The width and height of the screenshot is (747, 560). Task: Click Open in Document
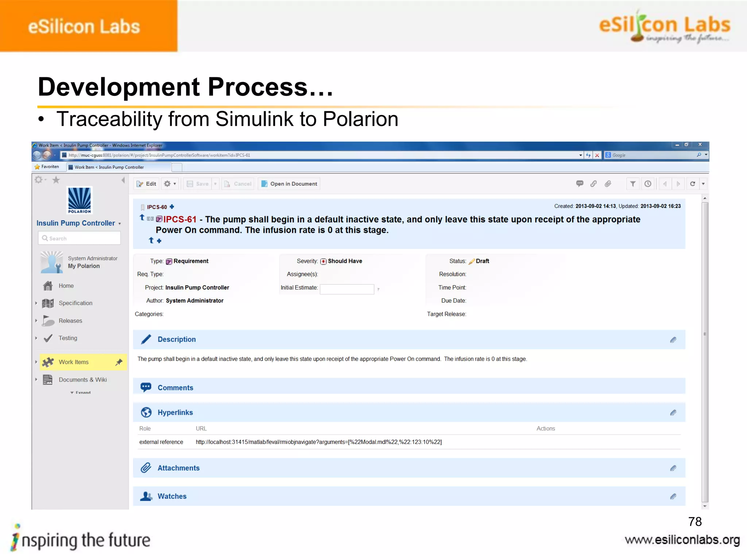click(x=289, y=184)
